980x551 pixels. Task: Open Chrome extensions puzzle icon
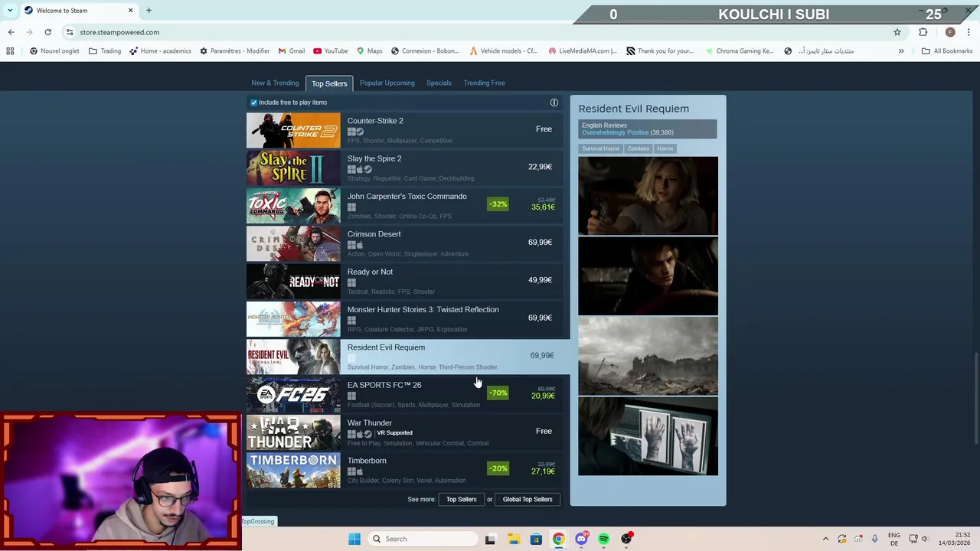point(923,32)
